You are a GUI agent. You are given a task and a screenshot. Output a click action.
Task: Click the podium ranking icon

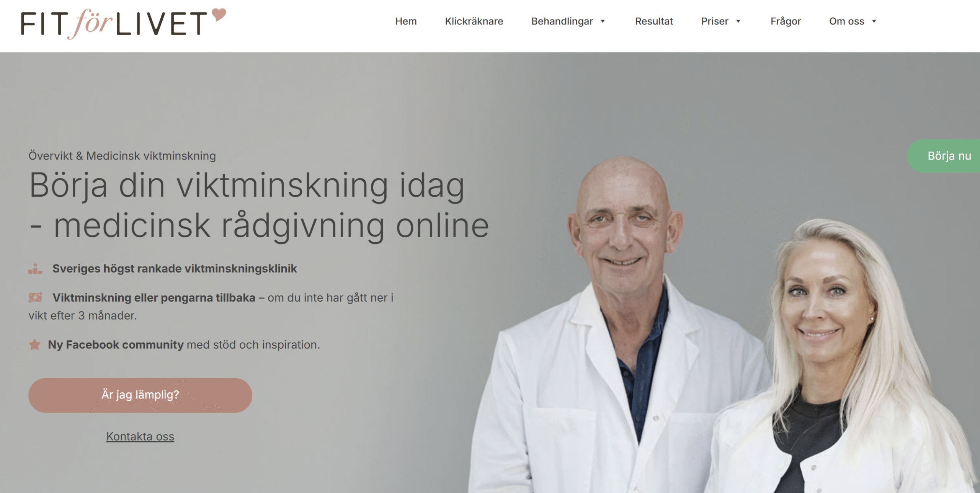tap(35, 268)
